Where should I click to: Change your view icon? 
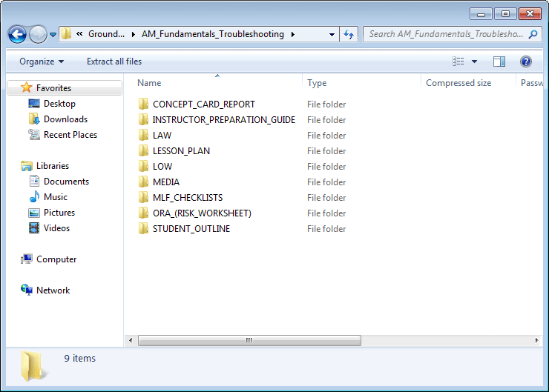point(458,62)
